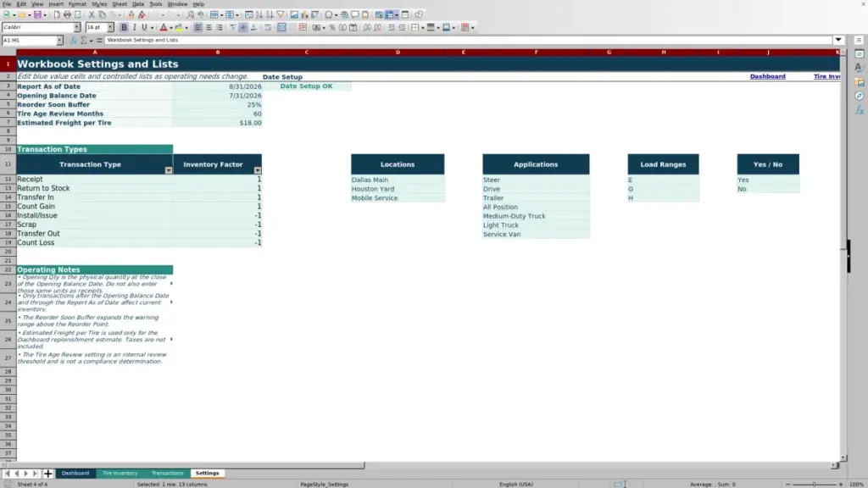Switch to the Tire Inventory sheet tab

pyautogui.click(x=120, y=474)
